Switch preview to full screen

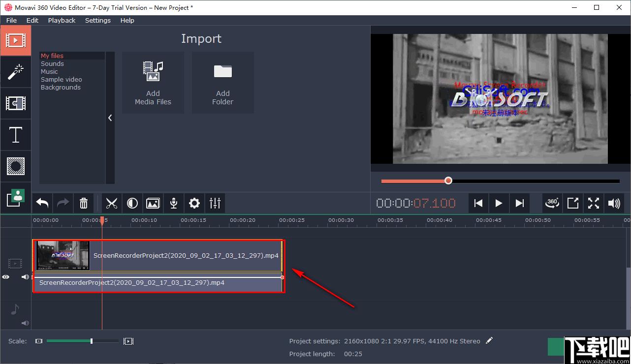click(x=594, y=203)
